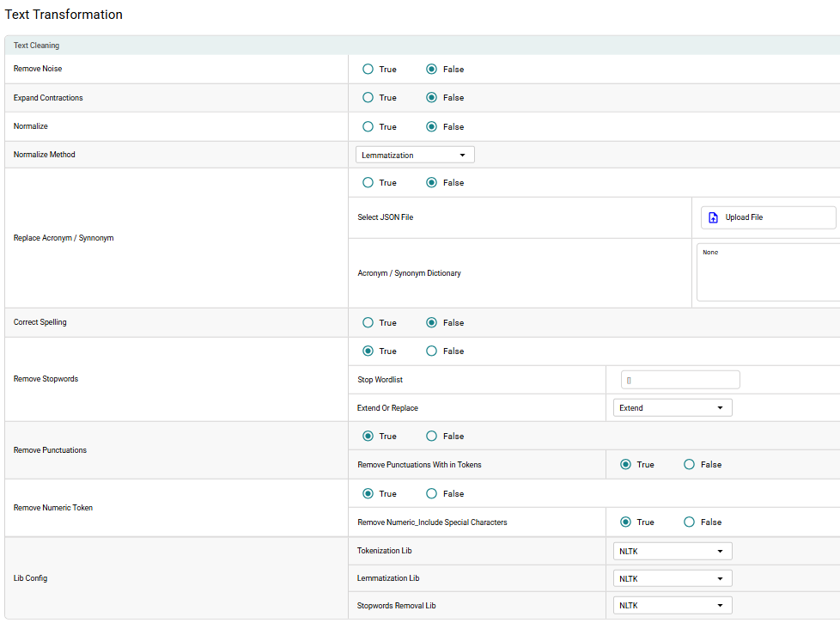Click the Upload File button
840x623 pixels.
click(768, 218)
